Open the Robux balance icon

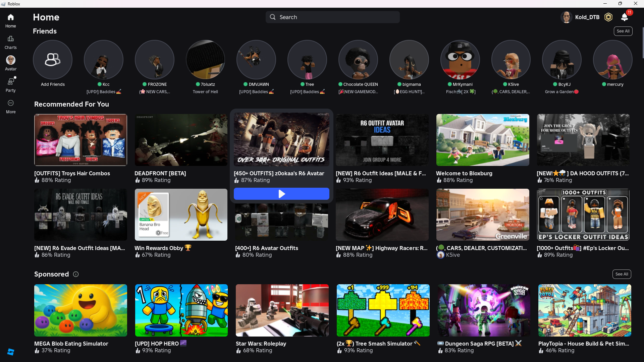(608, 17)
